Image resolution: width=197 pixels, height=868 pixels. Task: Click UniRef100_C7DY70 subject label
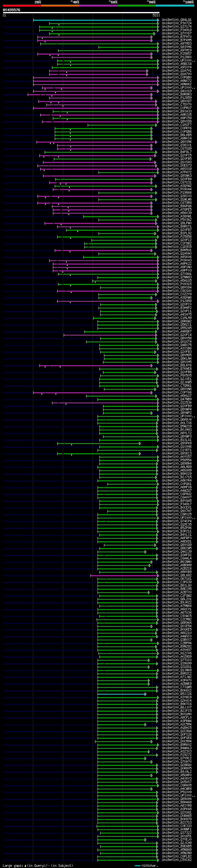coord(177,104)
